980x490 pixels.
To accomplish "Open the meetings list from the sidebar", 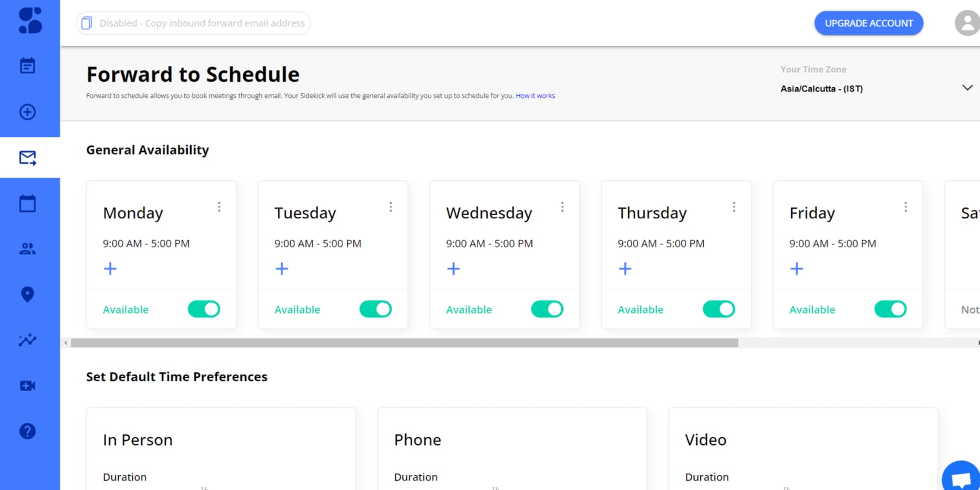I will (27, 65).
